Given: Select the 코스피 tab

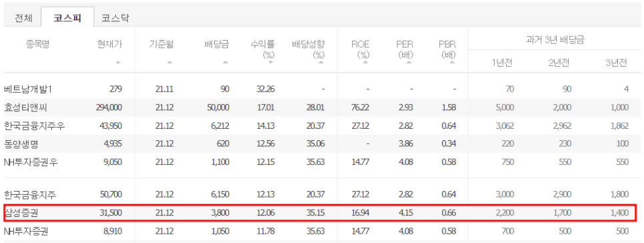Looking at the screenshot, I should pos(67,17).
